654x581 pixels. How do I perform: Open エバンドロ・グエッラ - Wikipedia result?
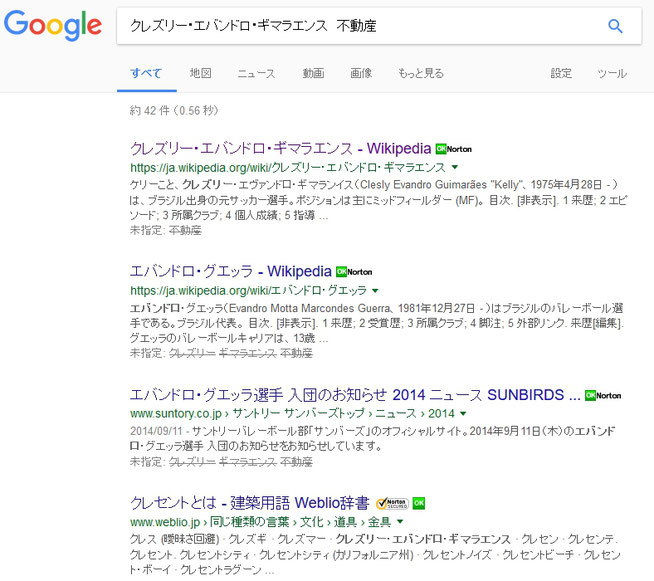point(231,272)
